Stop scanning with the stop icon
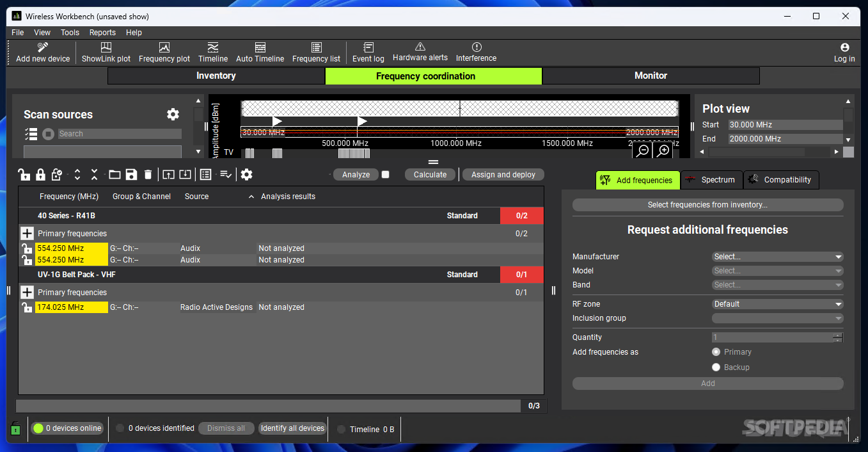This screenshot has width=868, height=452. pos(48,134)
